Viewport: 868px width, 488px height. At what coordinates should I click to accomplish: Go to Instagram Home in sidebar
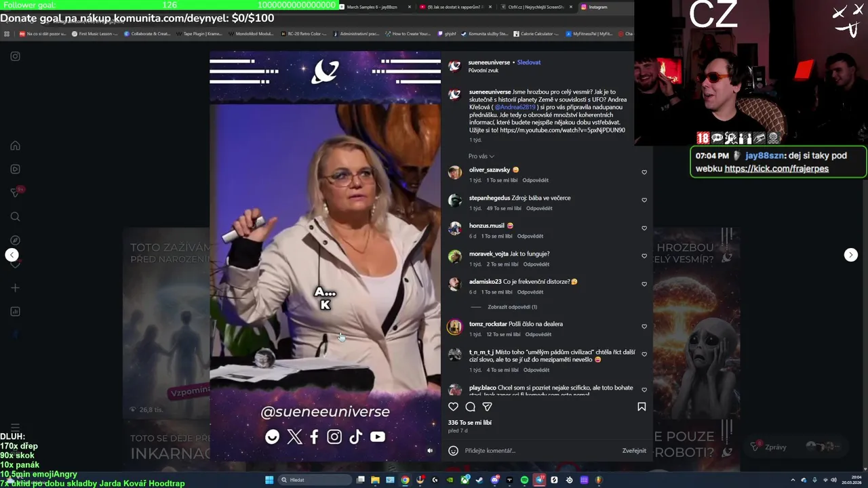[x=15, y=146]
